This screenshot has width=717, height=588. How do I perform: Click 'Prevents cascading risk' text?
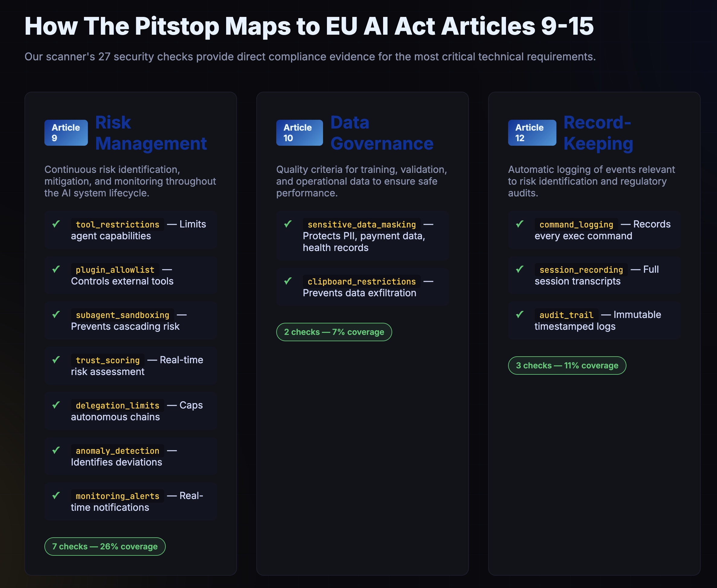125,326
